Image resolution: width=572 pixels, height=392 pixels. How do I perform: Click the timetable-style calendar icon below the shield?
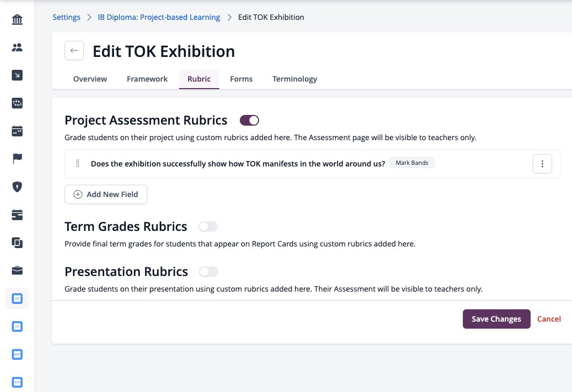(x=17, y=215)
